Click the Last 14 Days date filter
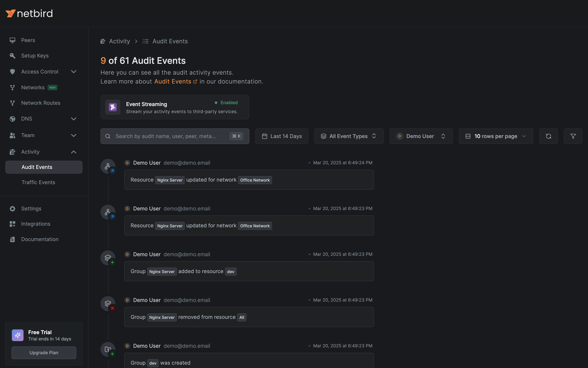The width and height of the screenshot is (588, 368). (x=281, y=136)
